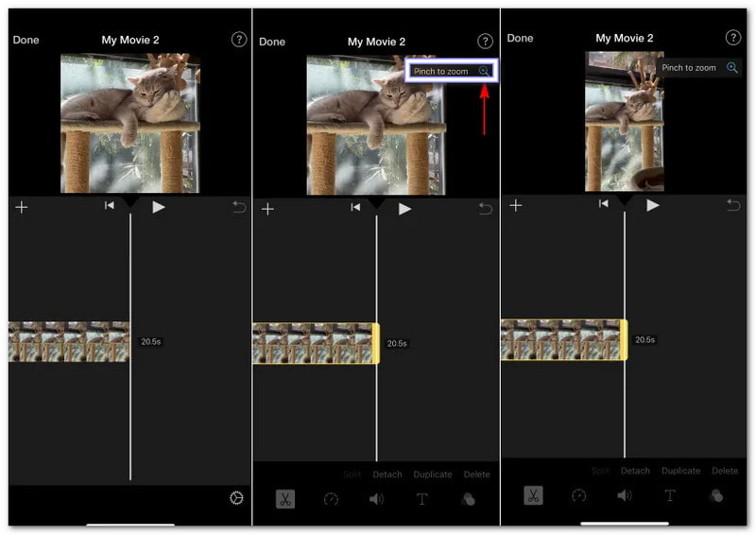Image resolution: width=756 pixels, height=535 pixels.
Task: Open the speed gauge tool in middle screen
Action: [331, 499]
